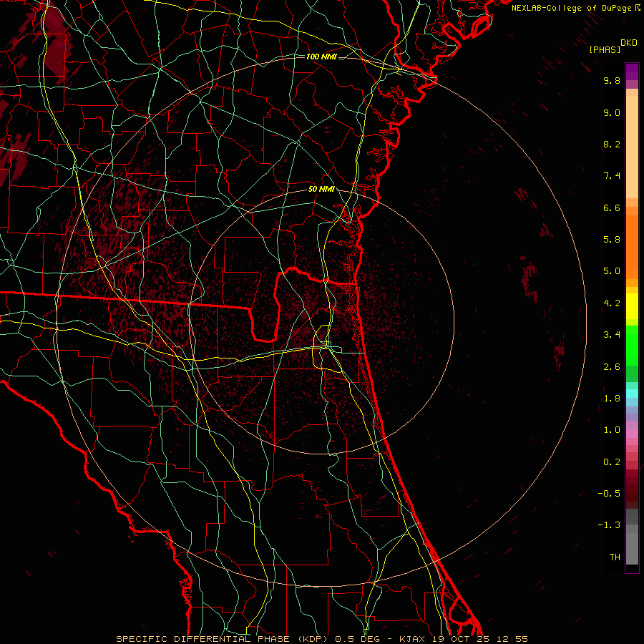Click the 9.8 scale value label

point(611,81)
